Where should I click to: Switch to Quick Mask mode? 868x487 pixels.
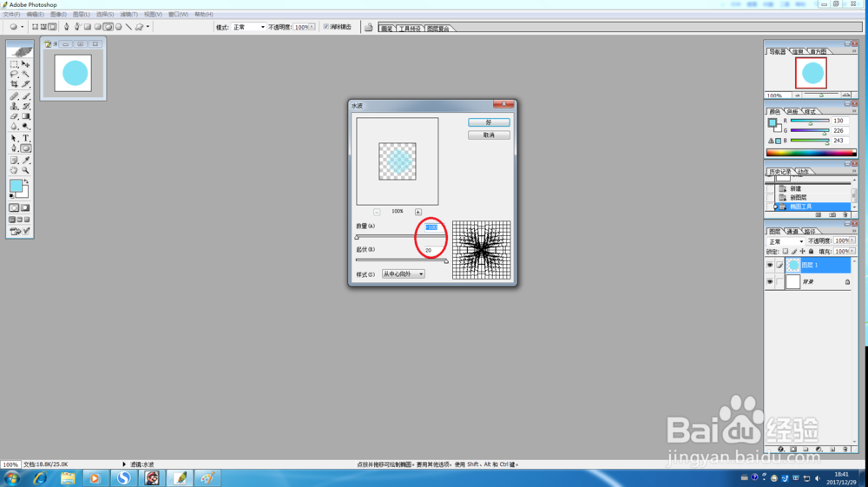pyautogui.click(x=25, y=208)
